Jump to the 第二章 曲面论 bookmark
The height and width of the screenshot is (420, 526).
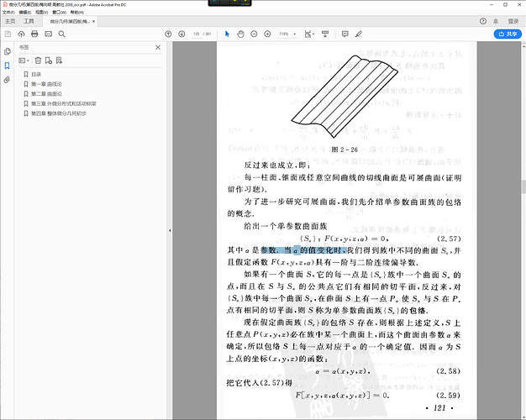point(46,94)
